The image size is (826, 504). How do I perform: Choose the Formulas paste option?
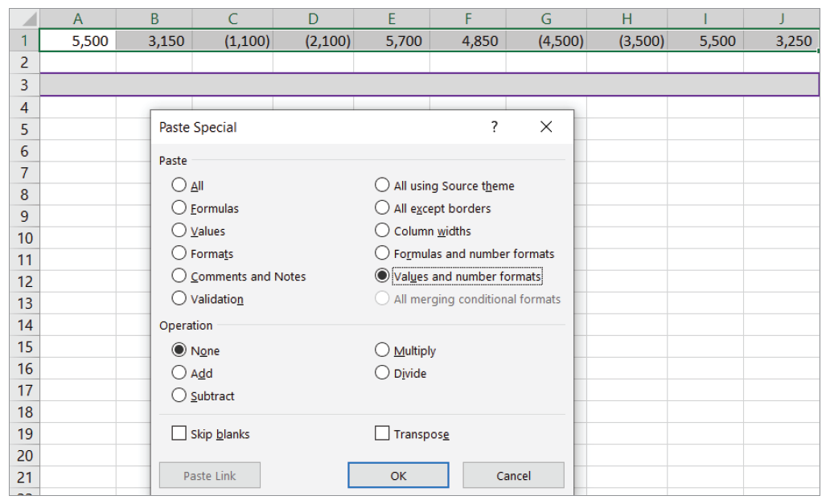(x=179, y=208)
